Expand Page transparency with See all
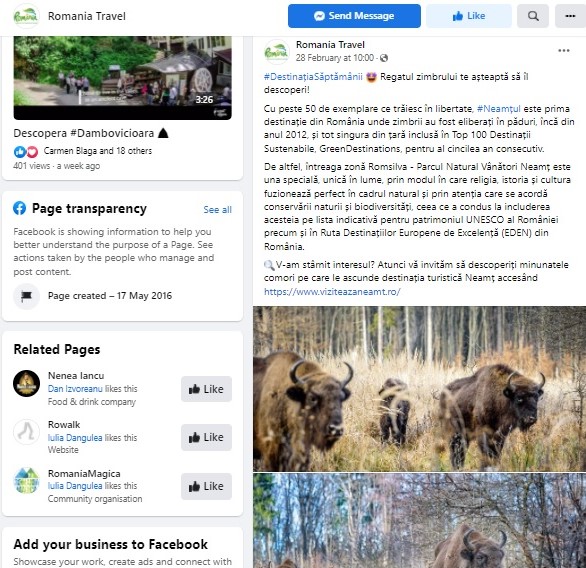The width and height of the screenshot is (586, 568). click(218, 210)
